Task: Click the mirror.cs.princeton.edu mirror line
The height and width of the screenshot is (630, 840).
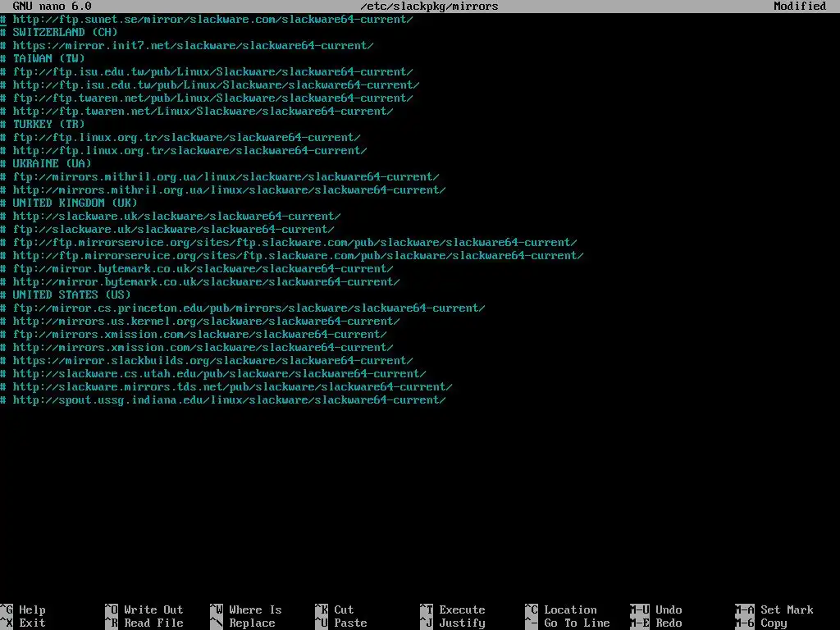Action: point(243,308)
